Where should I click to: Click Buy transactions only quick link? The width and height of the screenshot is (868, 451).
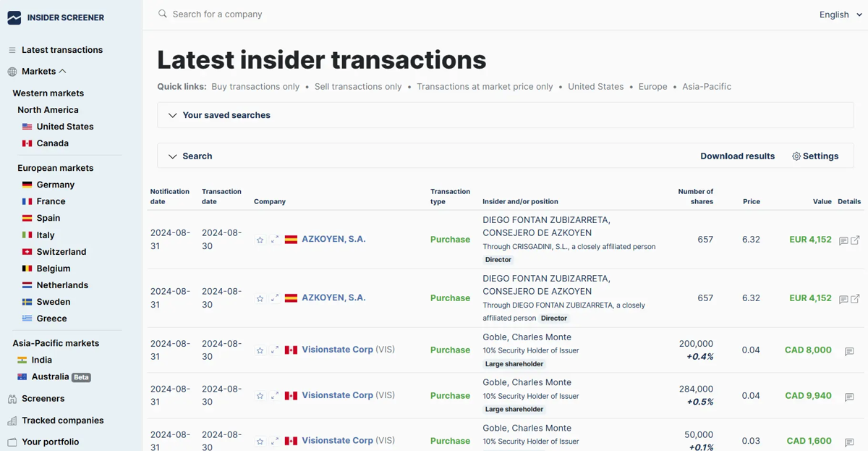point(255,86)
